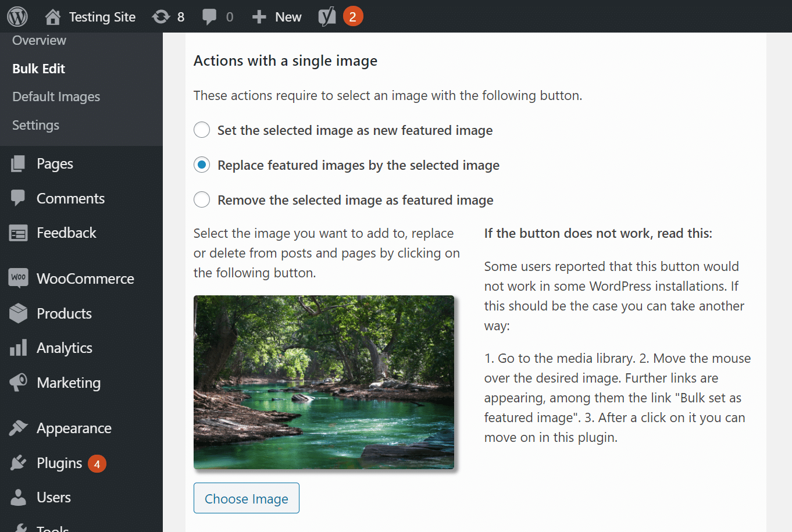
Task: Click the Marketing megaphone icon
Action: (18, 383)
